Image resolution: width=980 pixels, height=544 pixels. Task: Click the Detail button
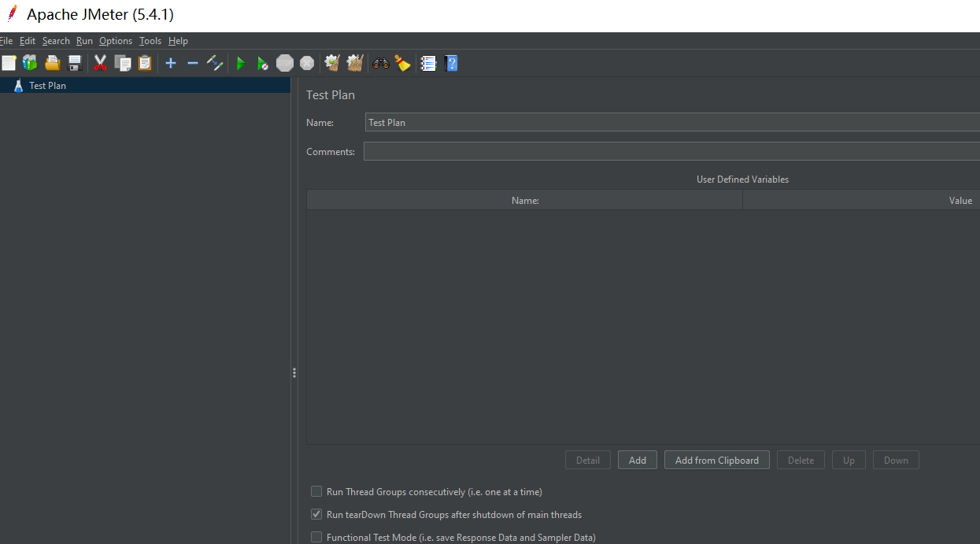[588, 460]
